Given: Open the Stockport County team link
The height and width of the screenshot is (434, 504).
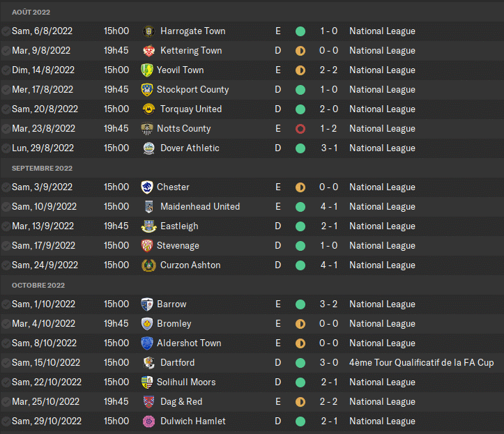Looking at the screenshot, I should [x=192, y=90].
